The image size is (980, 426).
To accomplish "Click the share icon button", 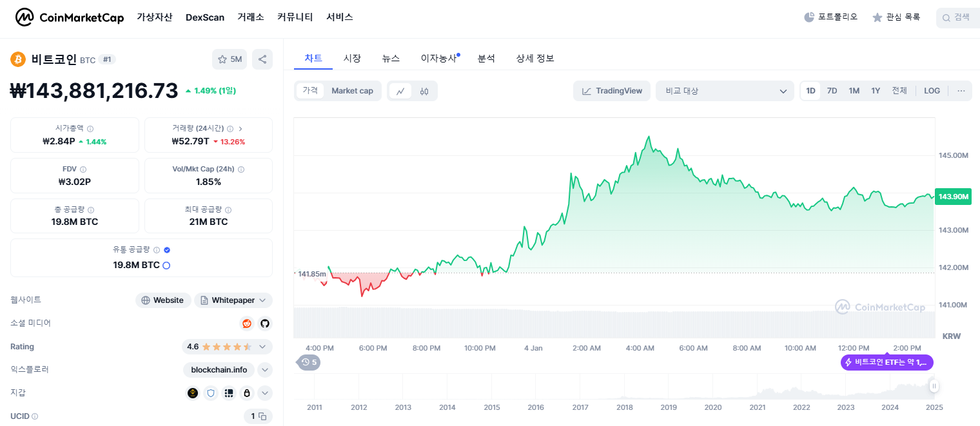I will 262,59.
